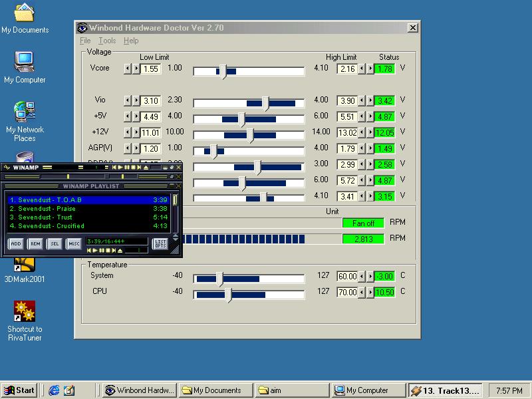Open the Tools menu
532x399 pixels.
coord(107,41)
